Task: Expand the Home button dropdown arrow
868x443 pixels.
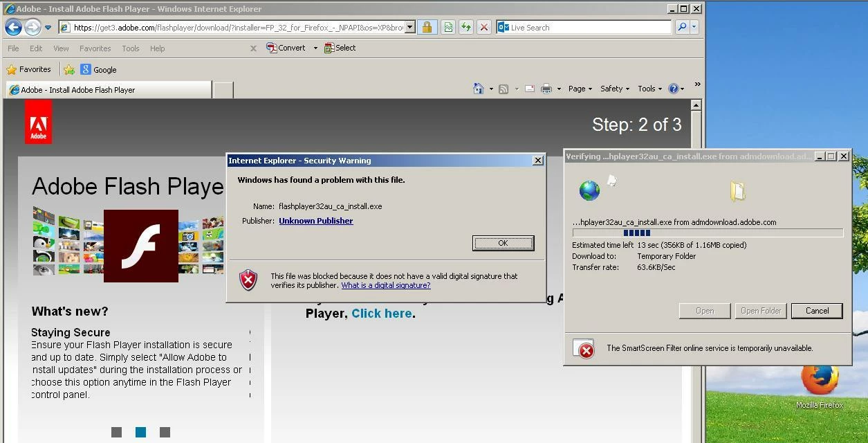Action: coord(491,89)
